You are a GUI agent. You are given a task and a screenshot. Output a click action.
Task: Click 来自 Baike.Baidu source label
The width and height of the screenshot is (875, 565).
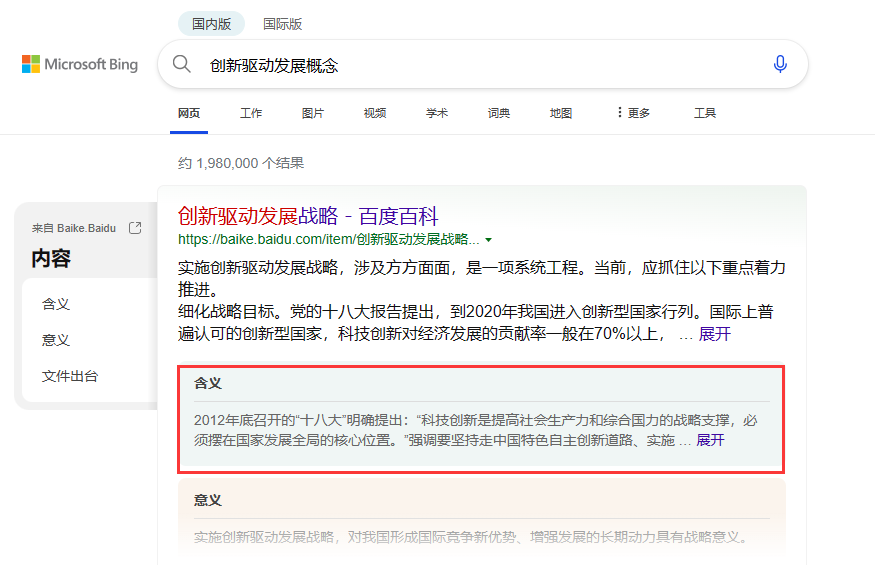[x=74, y=228]
